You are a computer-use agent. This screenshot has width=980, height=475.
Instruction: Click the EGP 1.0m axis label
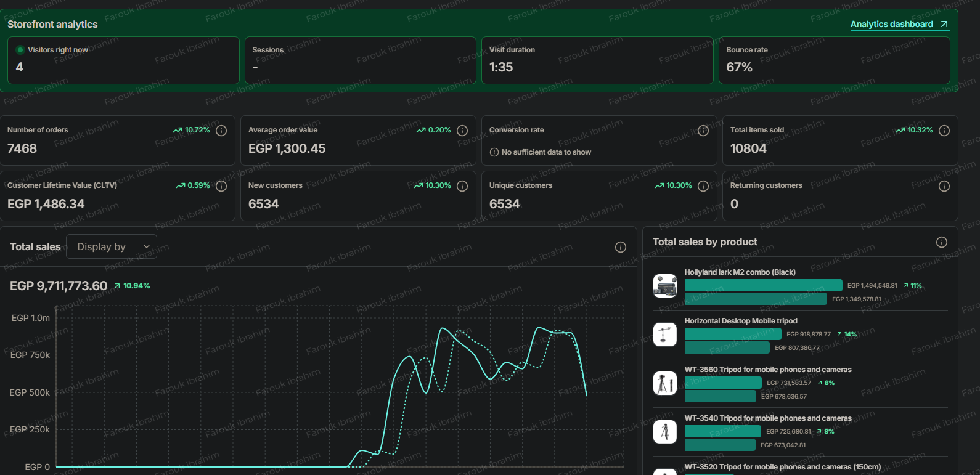[x=31, y=318]
